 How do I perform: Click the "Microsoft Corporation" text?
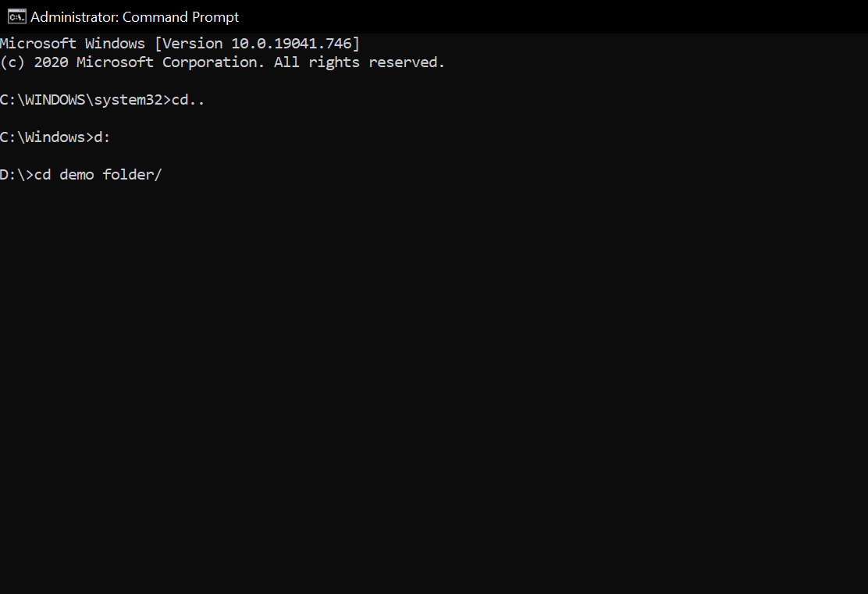point(170,62)
